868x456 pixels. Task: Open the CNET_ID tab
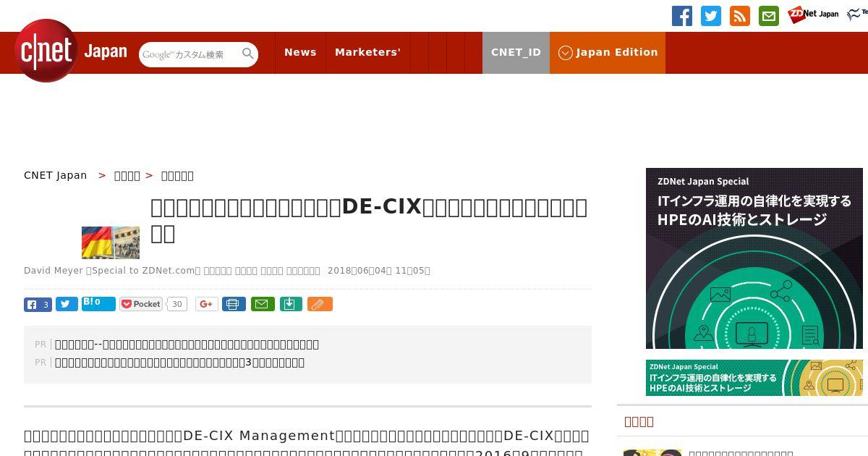tap(516, 52)
